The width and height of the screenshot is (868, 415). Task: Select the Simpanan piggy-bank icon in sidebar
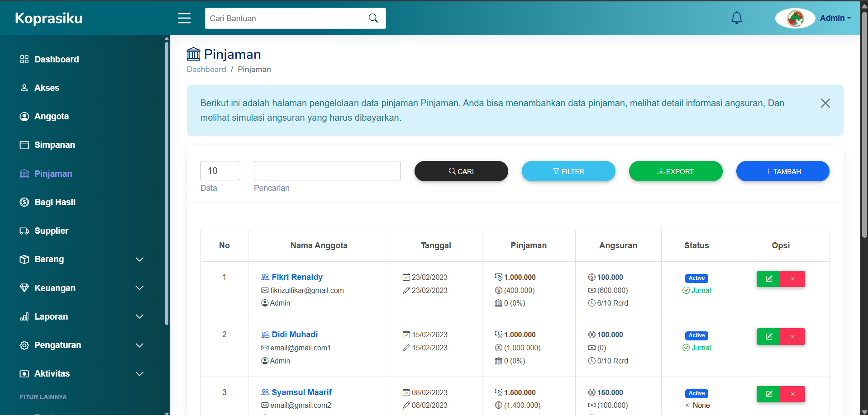coord(24,145)
